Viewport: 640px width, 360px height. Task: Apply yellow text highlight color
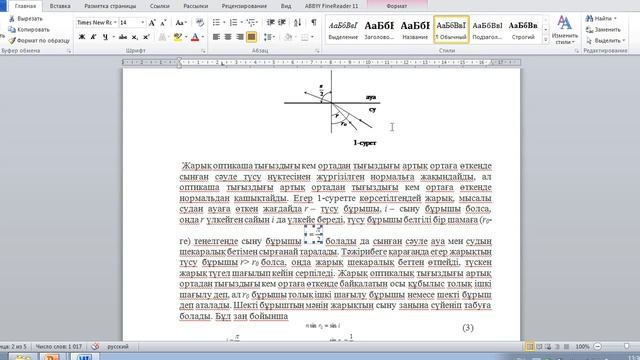point(178,37)
